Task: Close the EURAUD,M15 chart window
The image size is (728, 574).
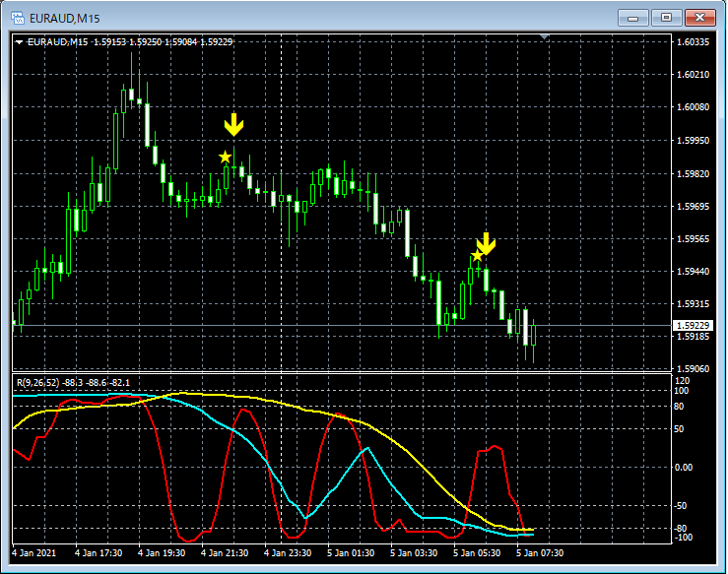Action: (x=700, y=17)
